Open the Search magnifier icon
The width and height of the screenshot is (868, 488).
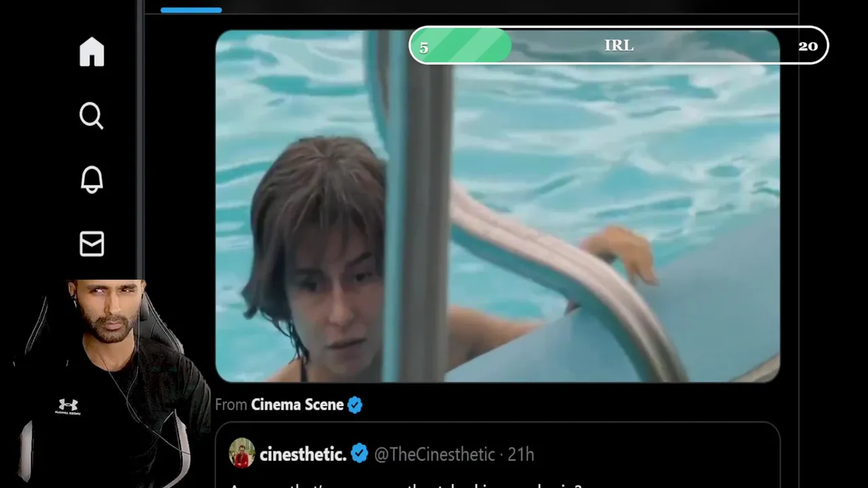pyautogui.click(x=92, y=116)
